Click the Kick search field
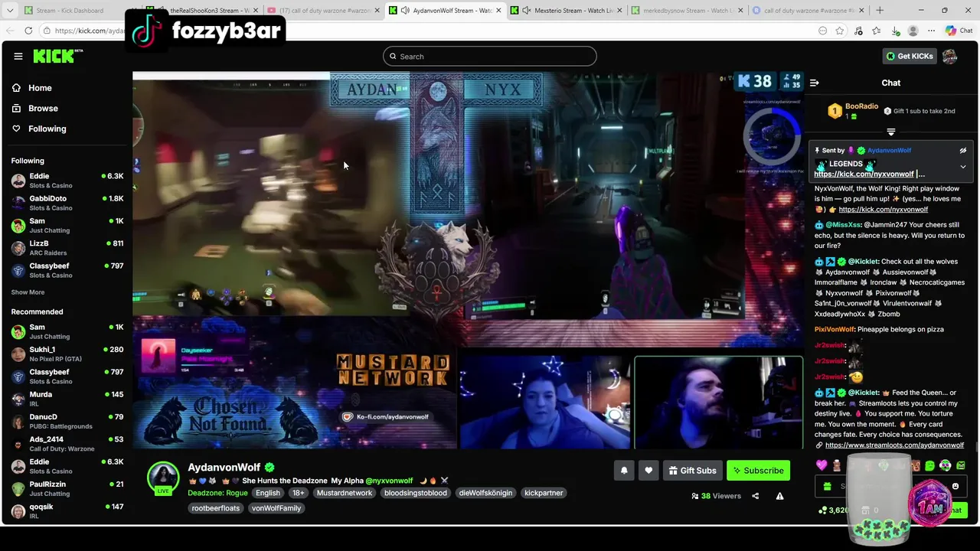The image size is (980, 551). (x=490, y=56)
